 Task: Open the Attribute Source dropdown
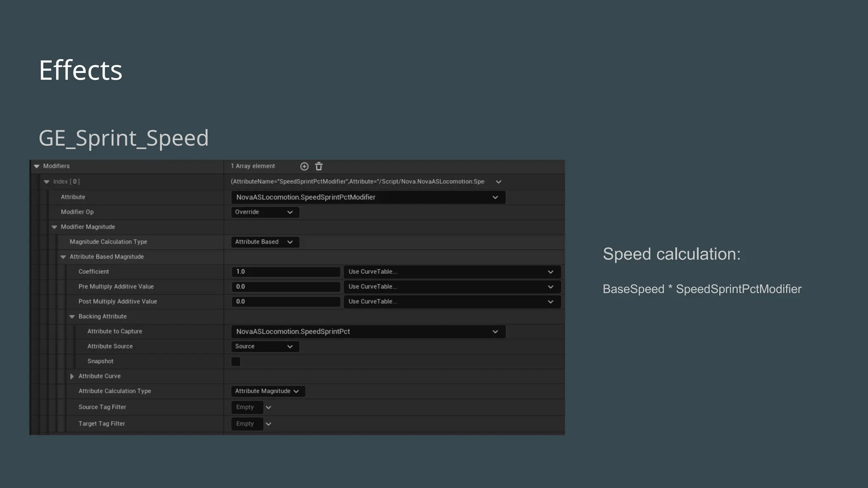tap(265, 347)
